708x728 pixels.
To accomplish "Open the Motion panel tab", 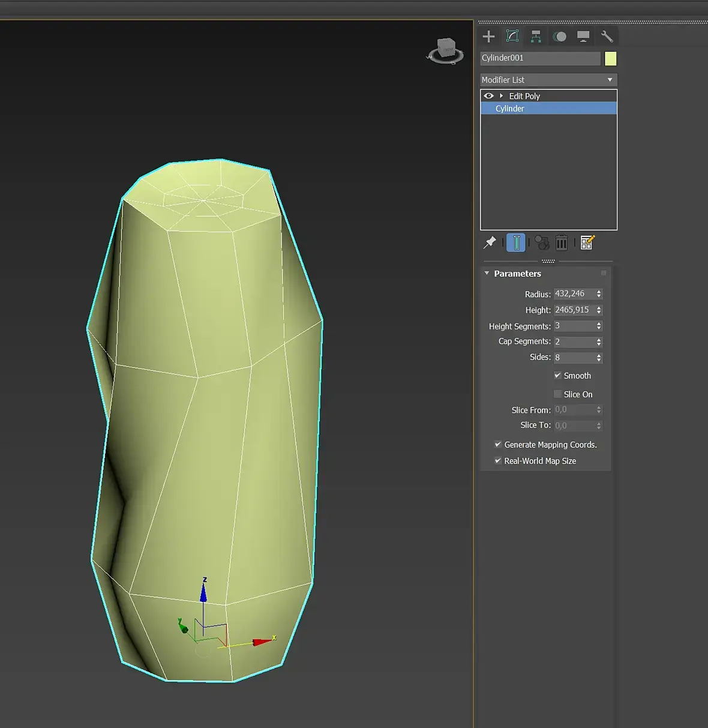I will [x=559, y=37].
